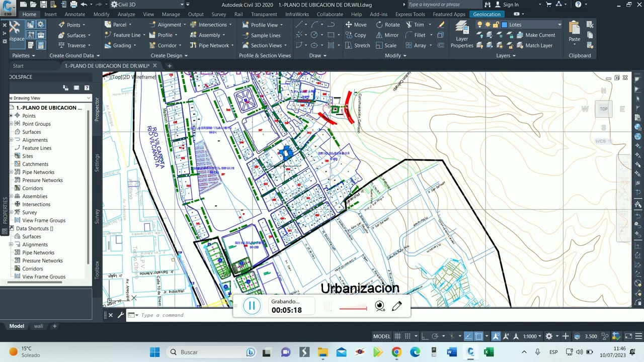Select the Move tool in Modify panel
This screenshot has height=362, width=644.
point(356,25)
